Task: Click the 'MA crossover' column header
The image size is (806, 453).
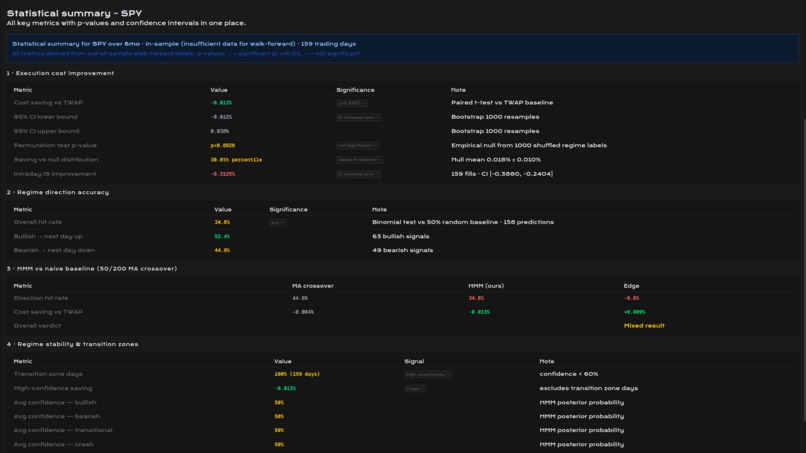Action: click(x=313, y=286)
